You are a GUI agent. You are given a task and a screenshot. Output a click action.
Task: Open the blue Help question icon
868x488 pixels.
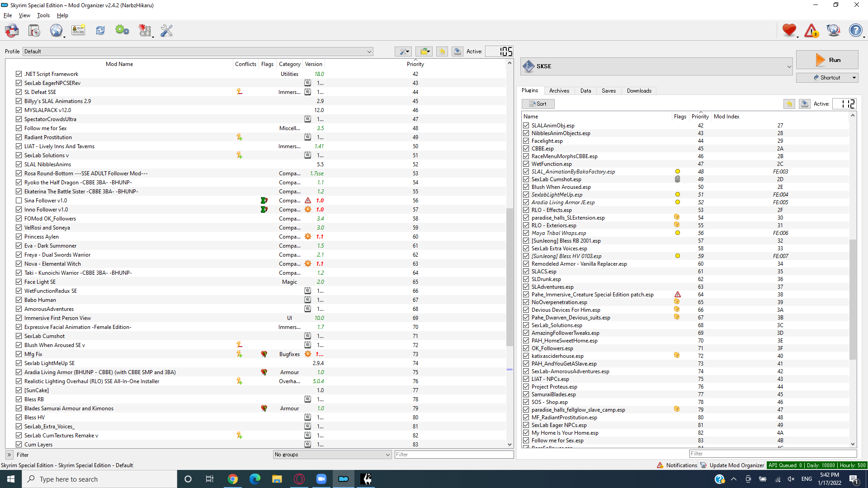click(x=855, y=30)
